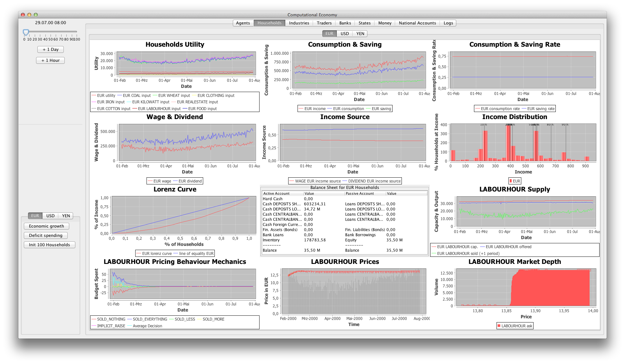Click the Economic growth button
Screen dimensions: 625x364
(x=46, y=226)
